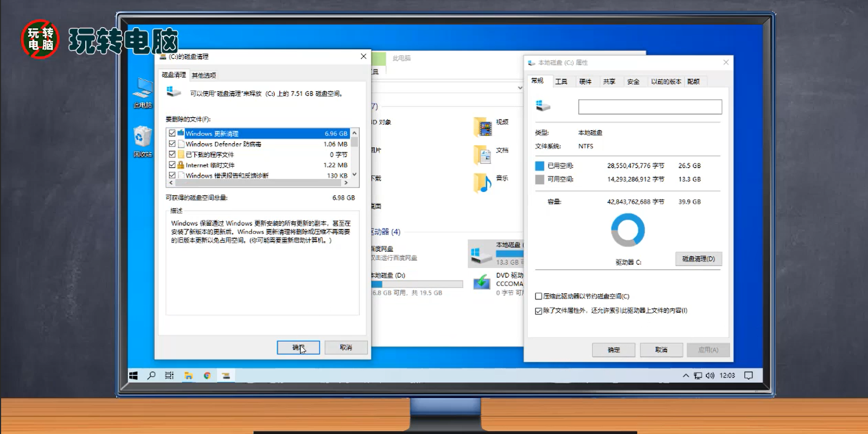868x434 pixels.
Task: Uncheck Internet 临时文件 checkbox
Action: click(172, 165)
